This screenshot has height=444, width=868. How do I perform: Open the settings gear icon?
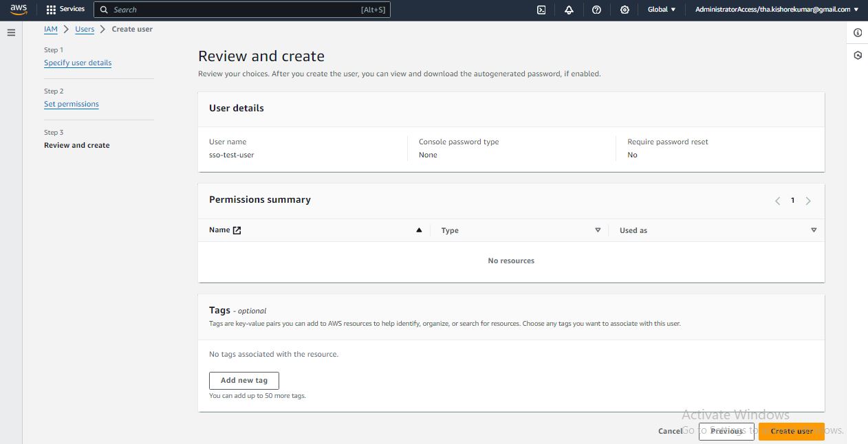point(625,10)
